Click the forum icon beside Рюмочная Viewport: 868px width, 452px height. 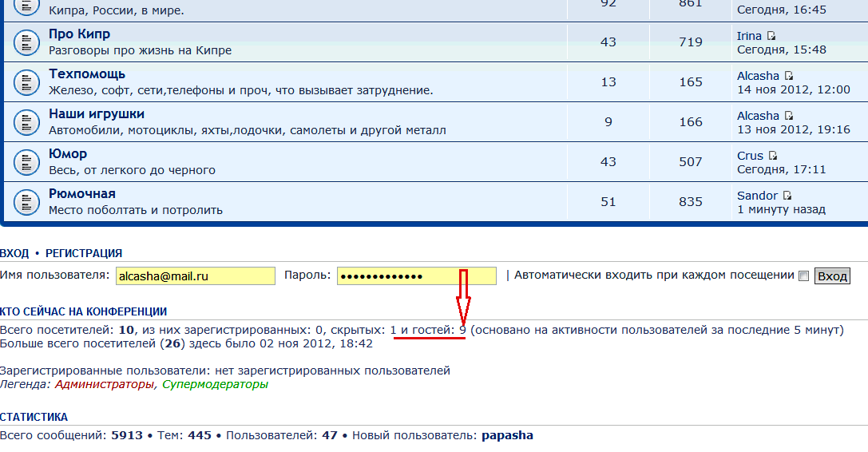pos(26,201)
